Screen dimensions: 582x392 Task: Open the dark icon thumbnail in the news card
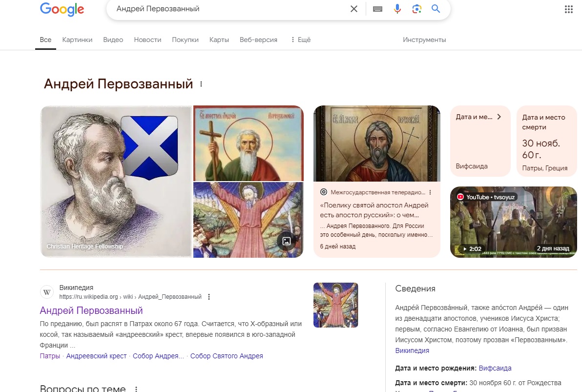(x=377, y=144)
